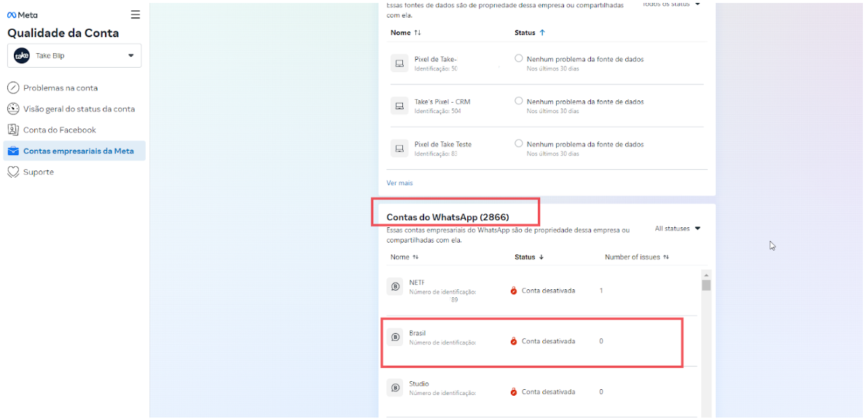This screenshot has height=419, width=868.
Task: Select Contas empresariais da Meta
Action: coord(74,151)
